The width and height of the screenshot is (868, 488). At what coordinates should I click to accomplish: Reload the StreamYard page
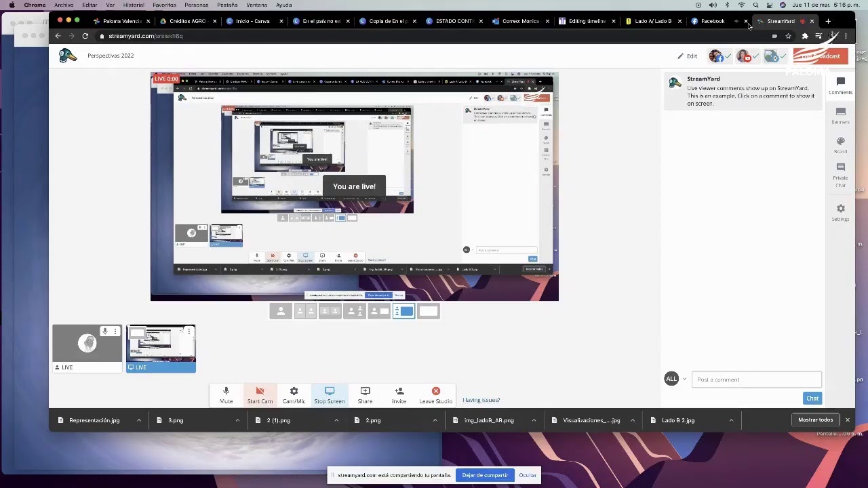(85, 36)
